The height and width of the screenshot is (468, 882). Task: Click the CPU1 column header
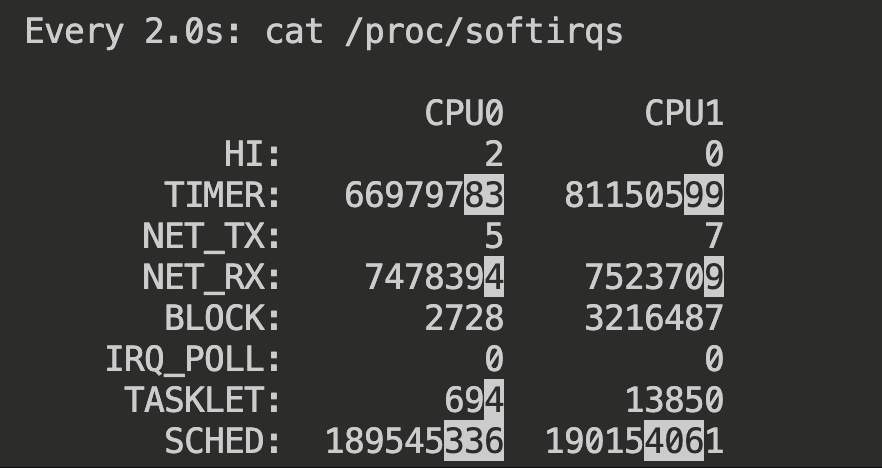click(x=684, y=113)
